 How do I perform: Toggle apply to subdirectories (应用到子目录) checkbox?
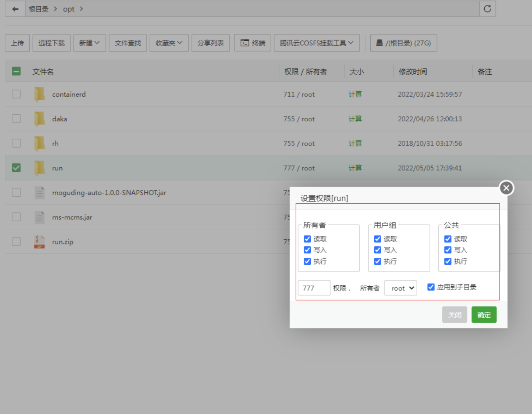tap(431, 287)
